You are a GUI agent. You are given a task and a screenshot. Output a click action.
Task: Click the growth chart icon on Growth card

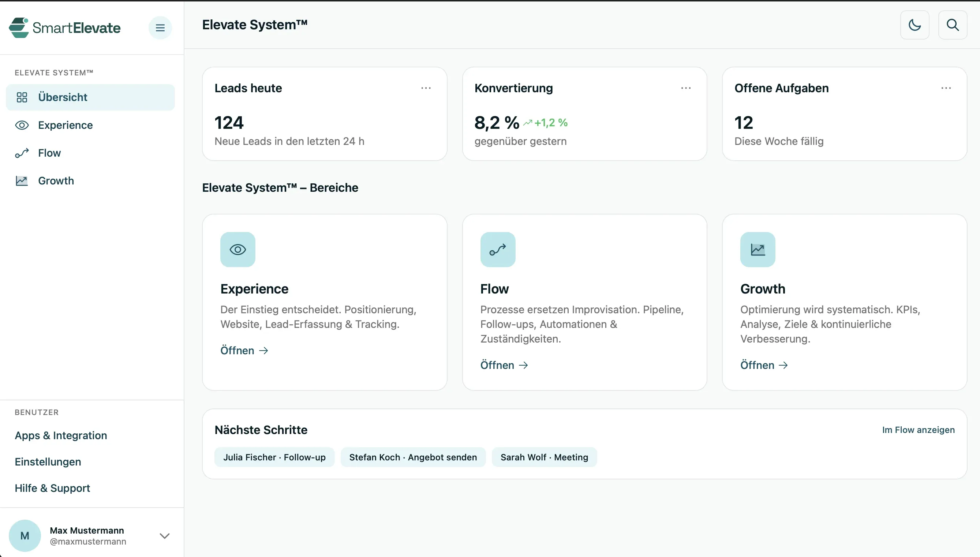pos(758,250)
